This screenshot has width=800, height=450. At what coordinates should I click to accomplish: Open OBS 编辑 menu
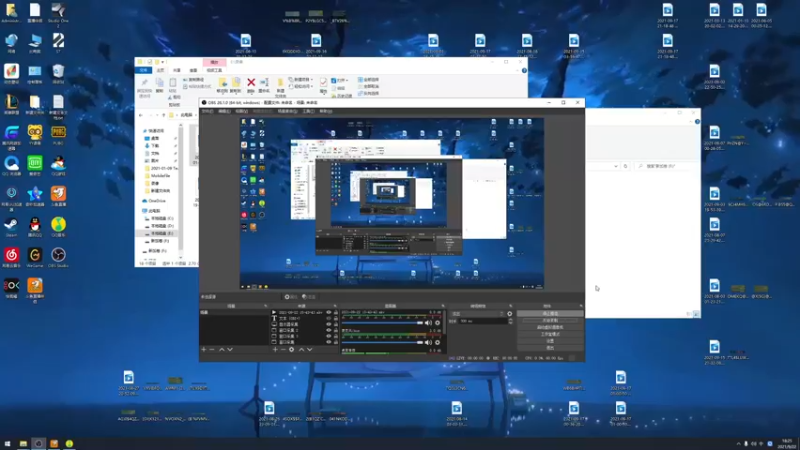(x=224, y=111)
